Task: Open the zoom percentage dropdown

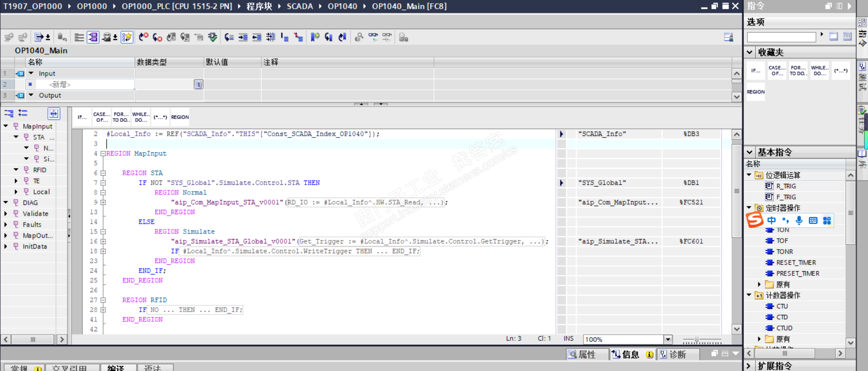Action: (668, 339)
